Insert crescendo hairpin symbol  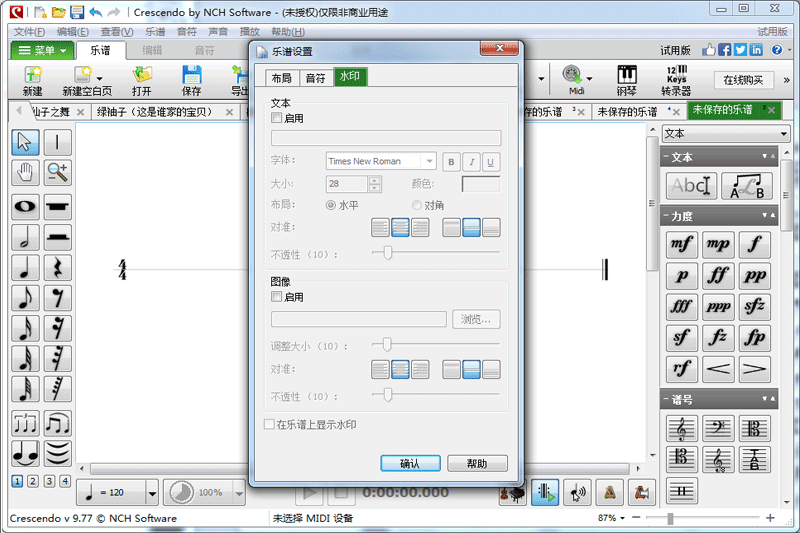[x=718, y=369]
